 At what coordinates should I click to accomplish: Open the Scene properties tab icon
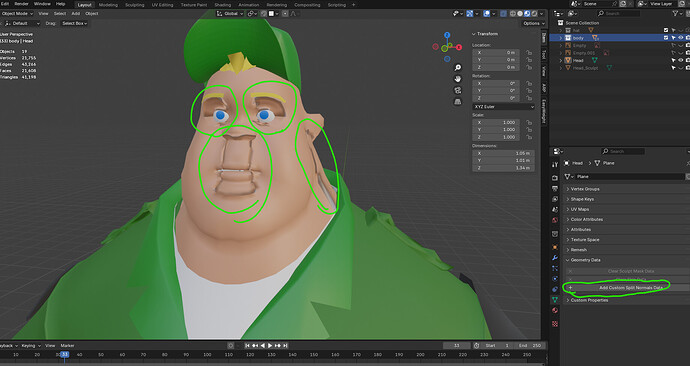tap(555, 209)
